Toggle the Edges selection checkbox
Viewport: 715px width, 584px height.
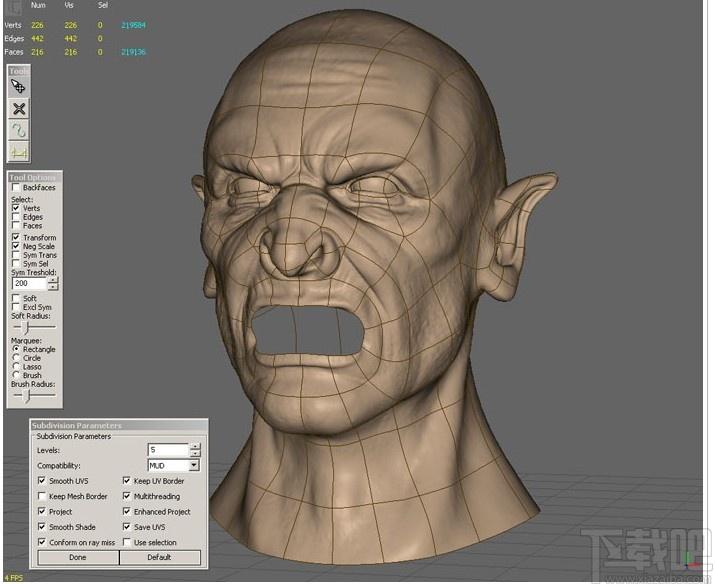coord(16,217)
